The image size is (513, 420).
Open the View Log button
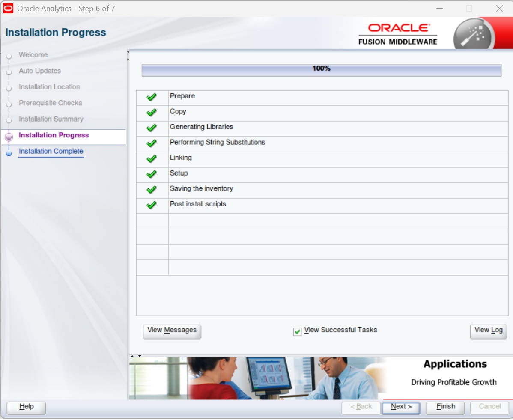click(x=488, y=331)
